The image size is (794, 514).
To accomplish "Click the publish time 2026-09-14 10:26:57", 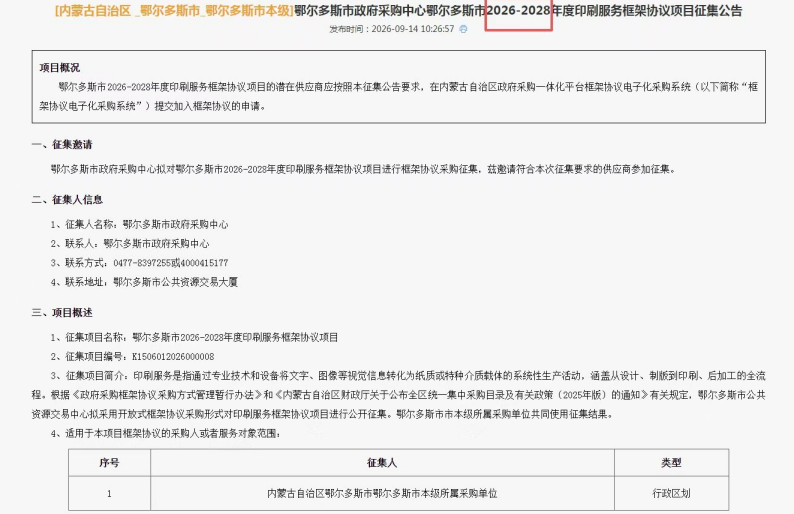I will [413, 29].
